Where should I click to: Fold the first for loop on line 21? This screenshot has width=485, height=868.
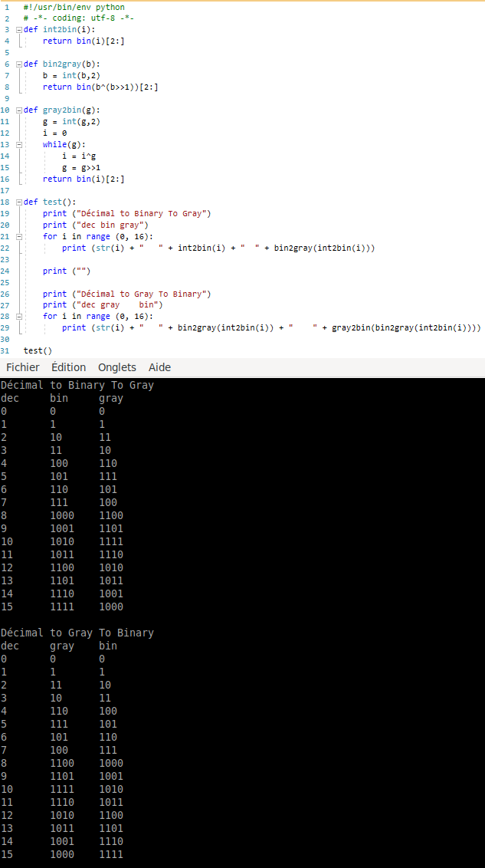coord(19,236)
